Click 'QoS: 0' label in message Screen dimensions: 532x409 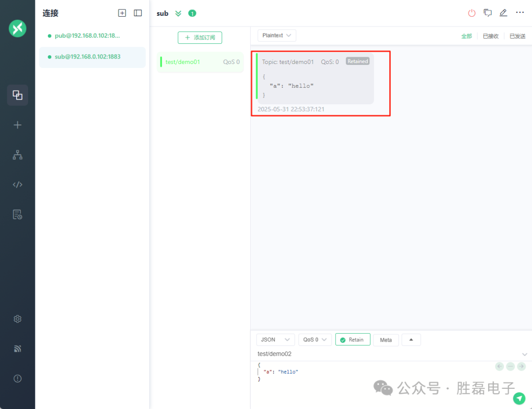[330, 62]
